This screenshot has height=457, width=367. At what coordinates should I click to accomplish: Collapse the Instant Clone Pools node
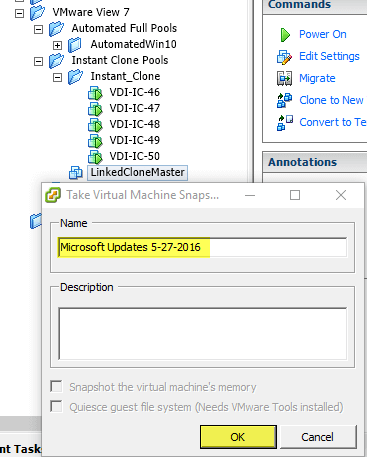coord(39,61)
